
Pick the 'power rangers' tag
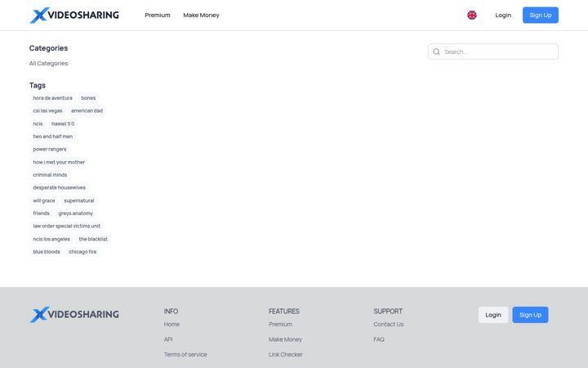pyautogui.click(x=50, y=149)
